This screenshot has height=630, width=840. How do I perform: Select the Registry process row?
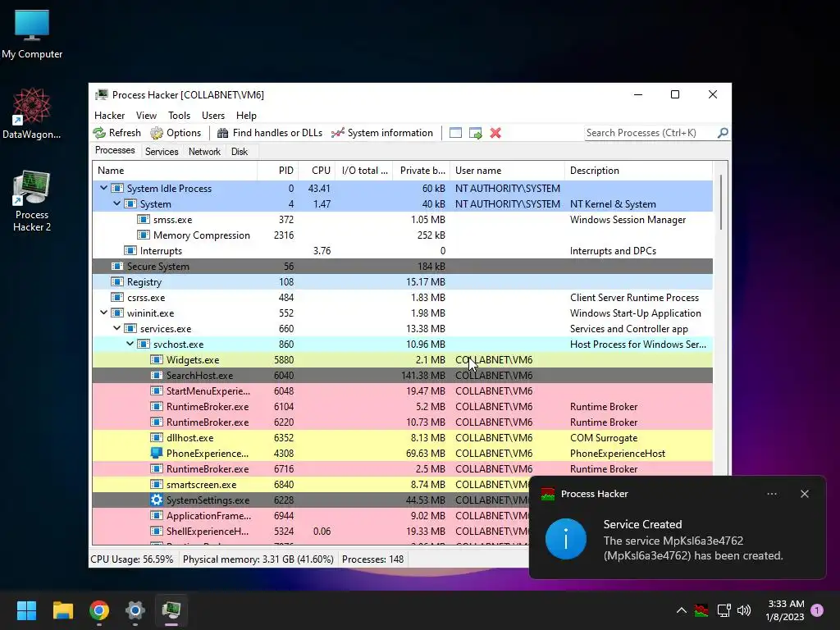(x=402, y=282)
